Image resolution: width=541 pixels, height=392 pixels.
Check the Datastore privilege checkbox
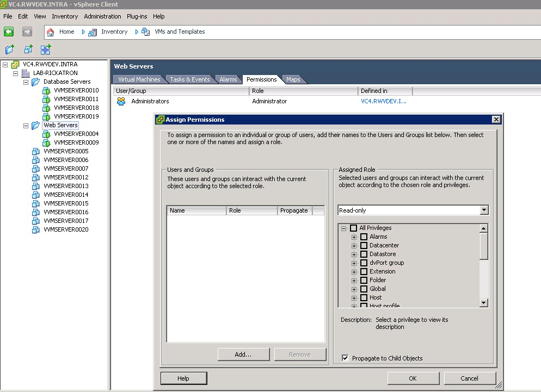point(364,254)
